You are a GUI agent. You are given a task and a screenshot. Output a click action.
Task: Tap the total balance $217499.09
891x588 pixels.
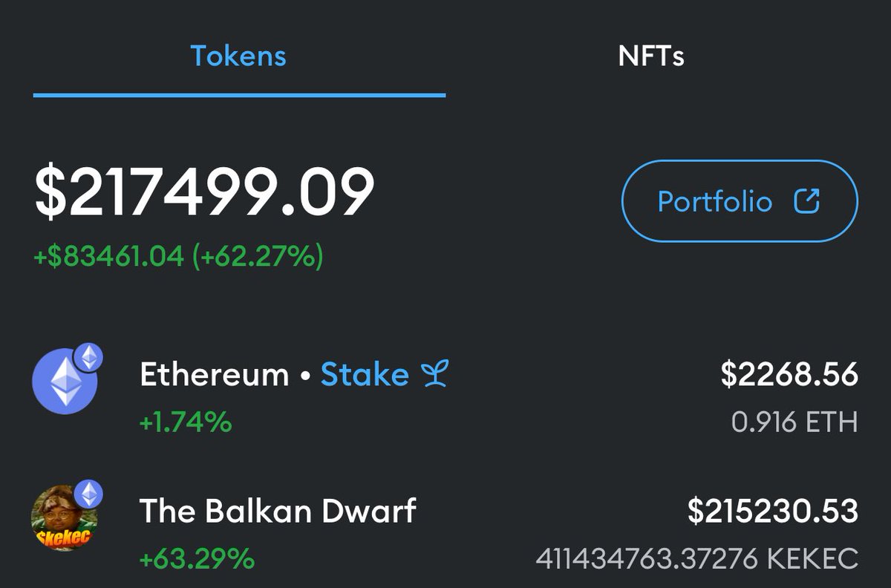click(x=205, y=193)
